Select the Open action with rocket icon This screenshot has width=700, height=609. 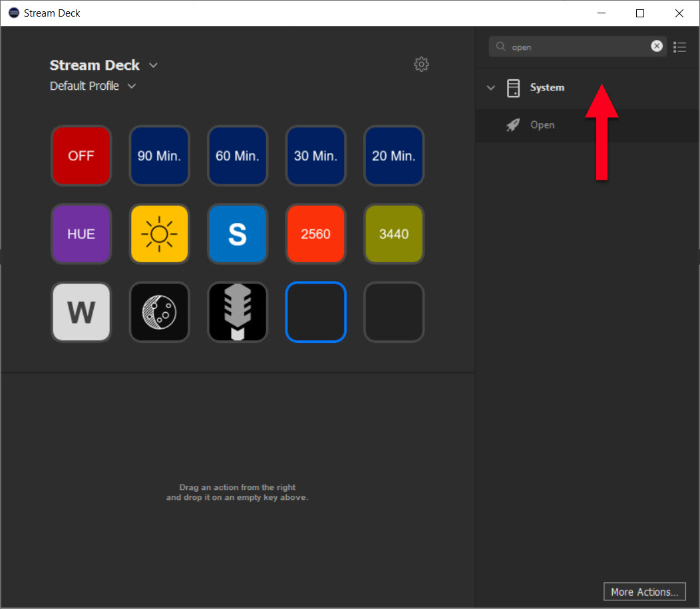587,125
